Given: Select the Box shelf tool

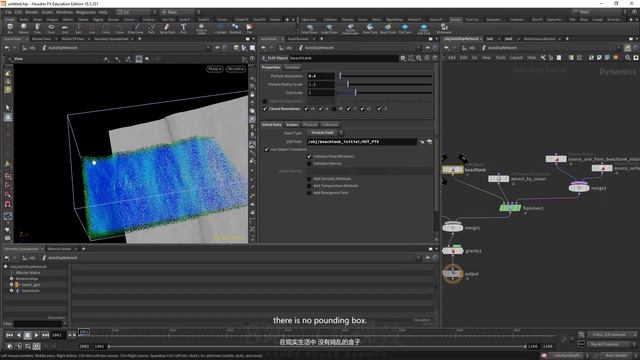Looking at the screenshot, I should (x=10, y=28).
